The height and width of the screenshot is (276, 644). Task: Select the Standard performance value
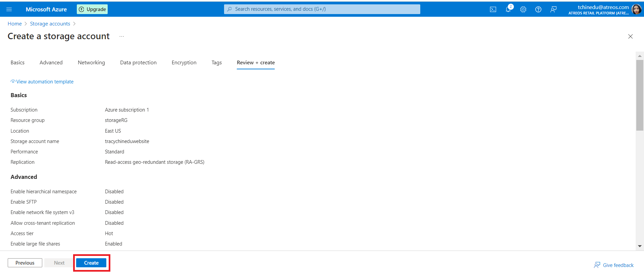pos(114,152)
